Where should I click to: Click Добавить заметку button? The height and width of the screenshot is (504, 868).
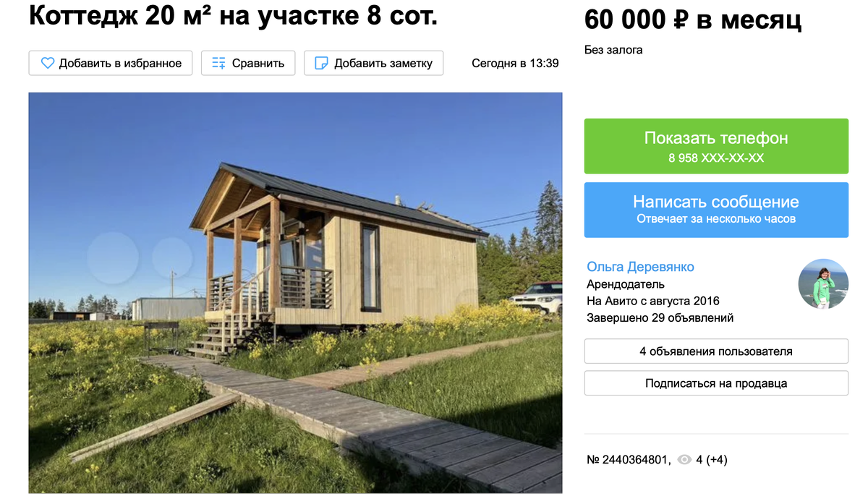(x=373, y=63)
